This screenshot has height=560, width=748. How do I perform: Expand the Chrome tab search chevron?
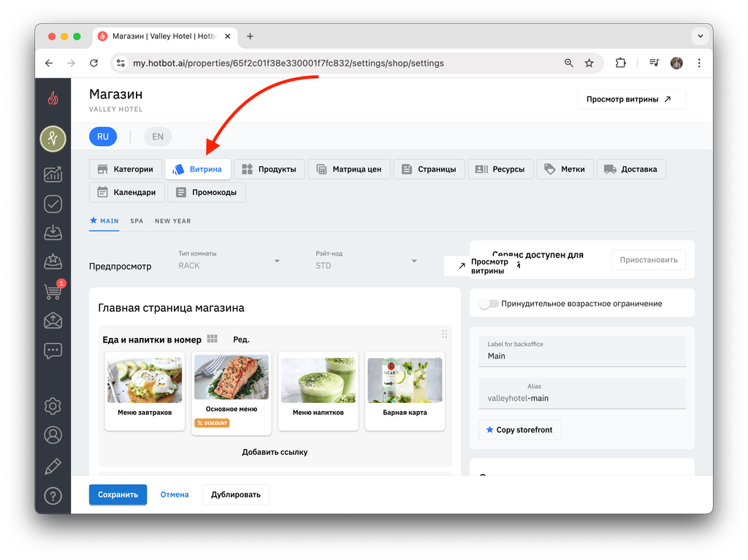(x=700, y=37)
